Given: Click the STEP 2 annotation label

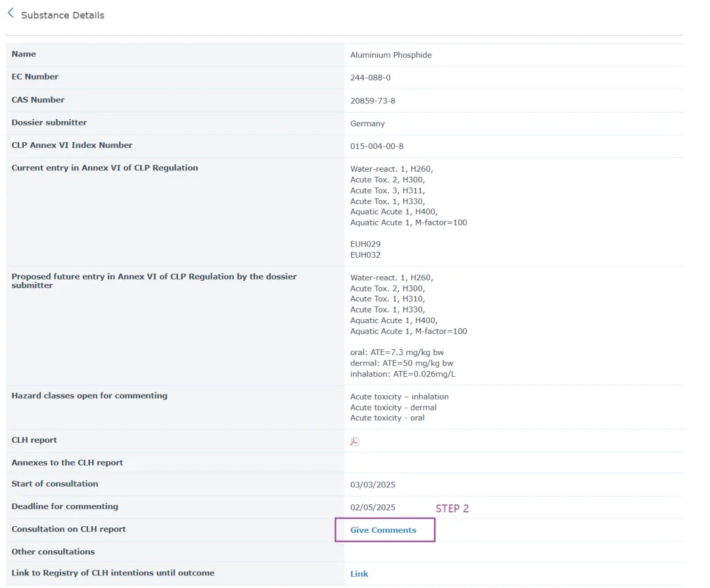Looking at the screenshot, I should 452,508.
